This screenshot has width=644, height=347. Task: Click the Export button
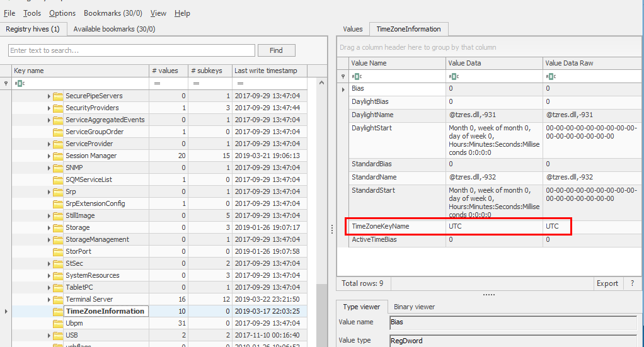(607, 283)
